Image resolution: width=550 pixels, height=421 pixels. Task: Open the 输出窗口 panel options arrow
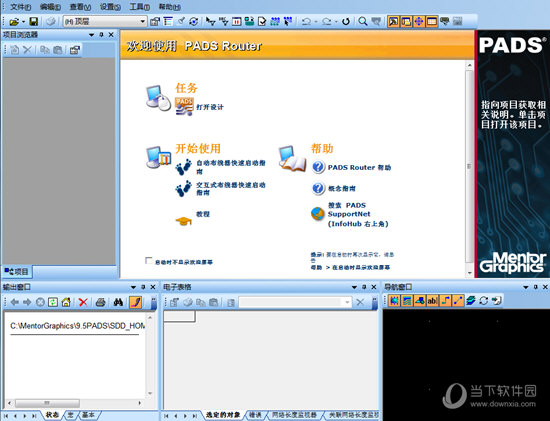click(133, 287)
